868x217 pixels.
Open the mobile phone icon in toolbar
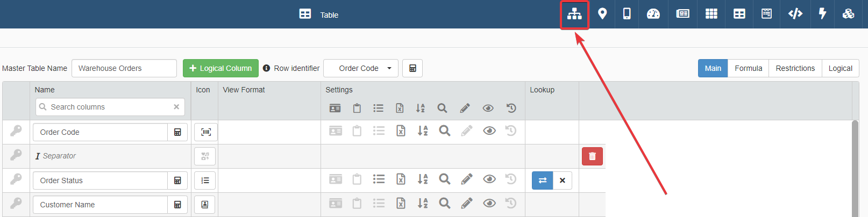coord(627,14)
